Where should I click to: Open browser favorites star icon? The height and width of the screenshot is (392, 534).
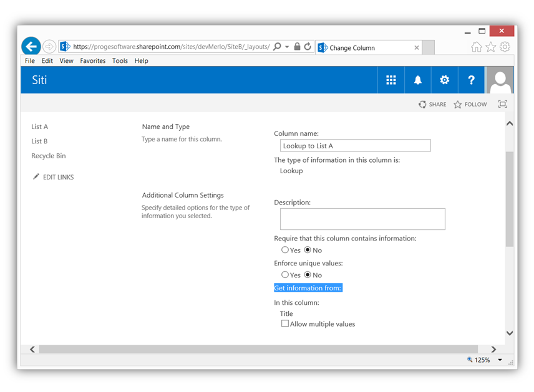491,47
